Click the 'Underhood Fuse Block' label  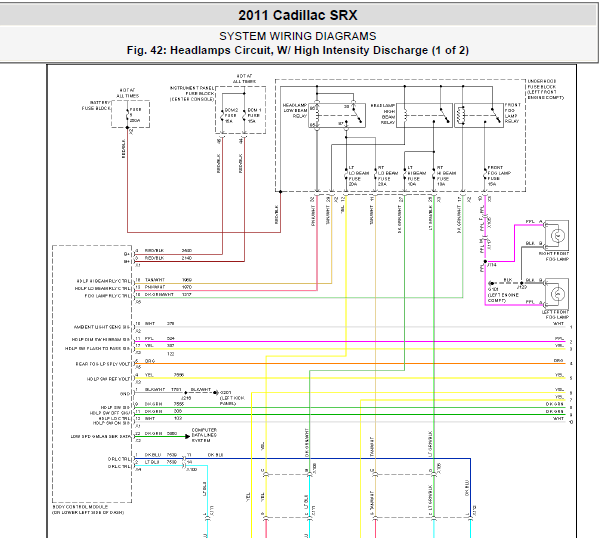pyautogui.click(x=545, y=89)
